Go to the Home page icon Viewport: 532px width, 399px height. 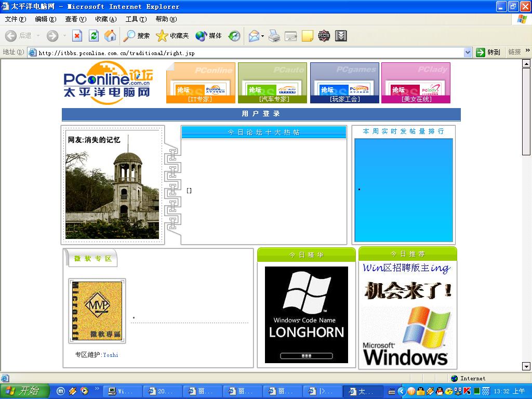click(110, 36)
